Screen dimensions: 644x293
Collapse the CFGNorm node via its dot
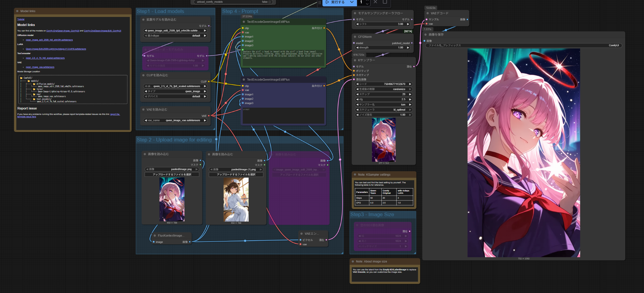(355, 37)
